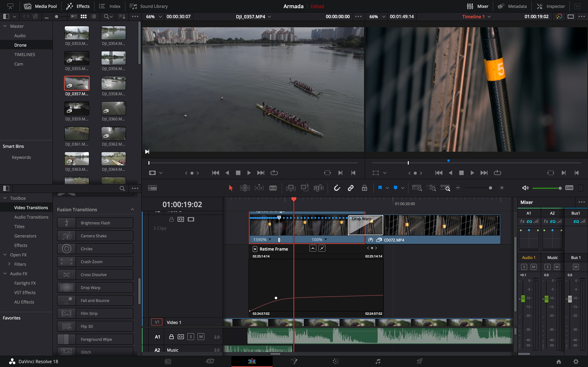Image resolution: width=588 pixels, height=367 pixels.
Task: Toggle the snapping magnet icon
Action: pos(337,188)
